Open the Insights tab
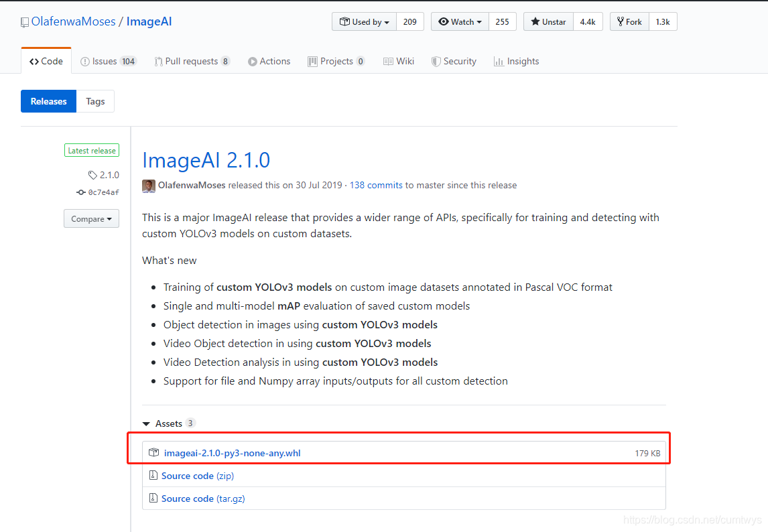 (x=516, y=61)
